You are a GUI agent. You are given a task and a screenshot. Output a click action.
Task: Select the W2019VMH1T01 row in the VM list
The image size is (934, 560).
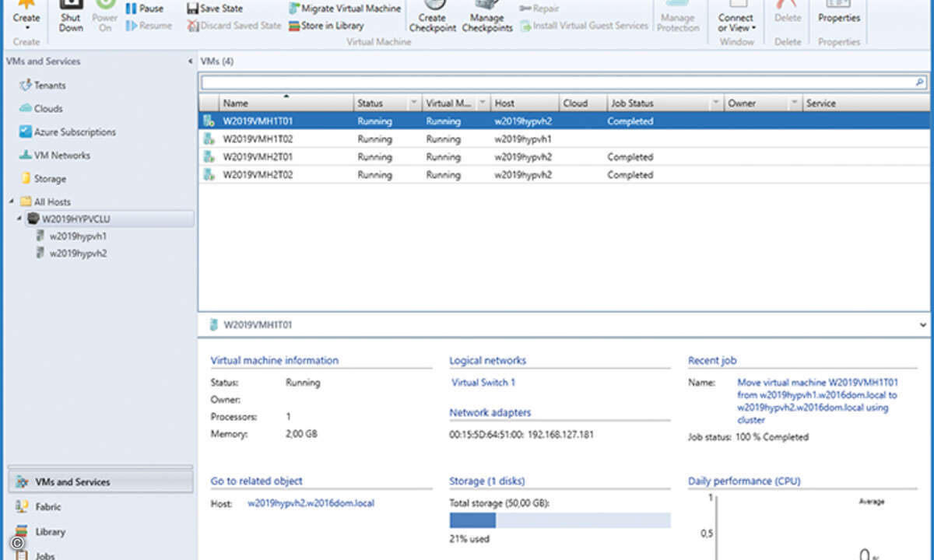[564, 121]
